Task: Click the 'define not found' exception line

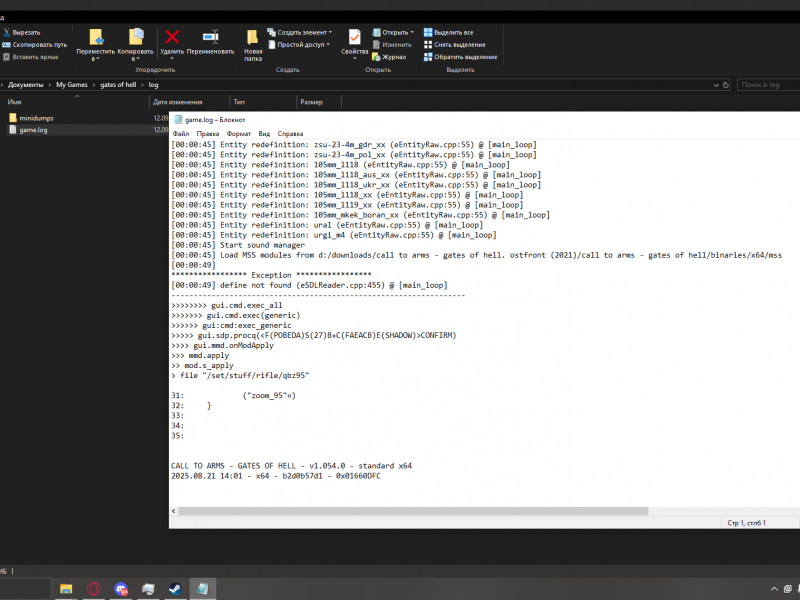Action: tap(309, 285)
